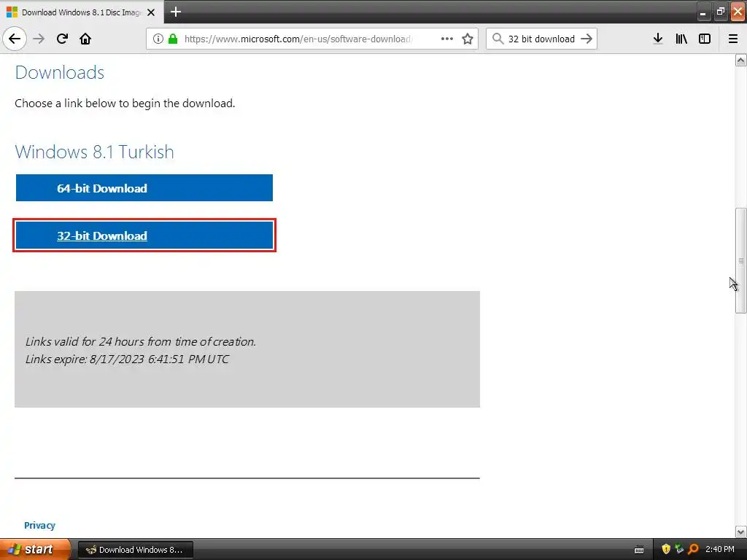This screenshot has width=747, height=560.
Task: Click the scrollbar down arrow
Action: 741,532
